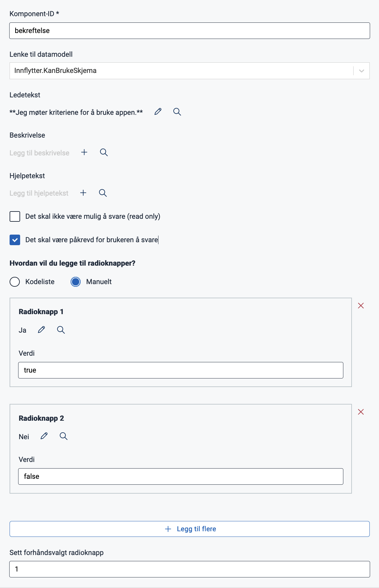Click the pencil icon to edit Ledetekst
This screenshot has height=588, width=379.
click(x=158, y=112)
